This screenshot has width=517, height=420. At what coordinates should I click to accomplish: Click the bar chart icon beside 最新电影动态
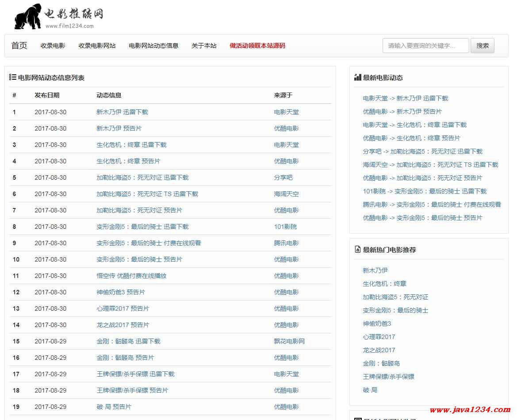point(357,77)
